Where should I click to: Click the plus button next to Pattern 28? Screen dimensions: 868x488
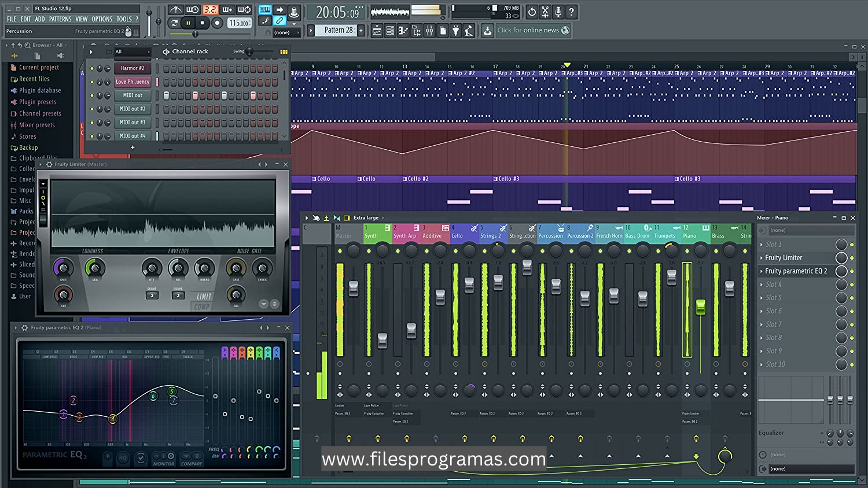[361, 30]
